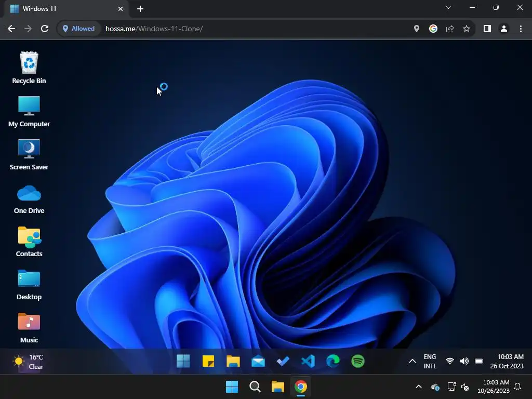The image size is (532, 399).
Task: Click the Chrome icon on host taskbar
Action: [301, 387]
